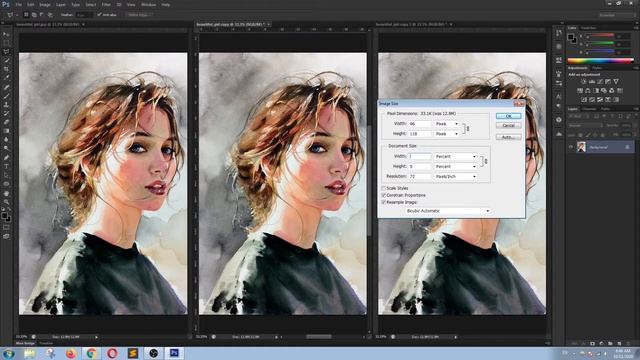Switch to the Paths tab
The image size is (640, 360).
point(606,109)
